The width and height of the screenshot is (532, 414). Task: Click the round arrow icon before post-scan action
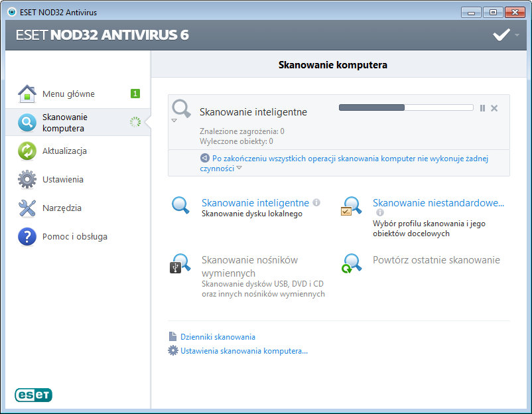click(204, 158)
